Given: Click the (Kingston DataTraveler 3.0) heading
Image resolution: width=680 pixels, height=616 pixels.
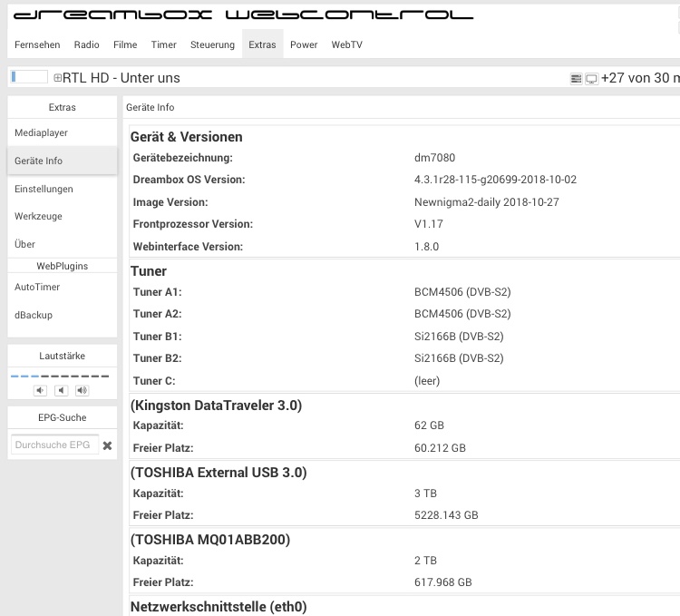Looking at the screenshot, I should [x=216, y=406].
